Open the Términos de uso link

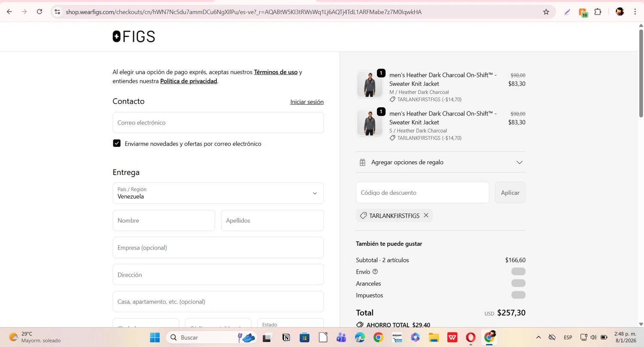tap(276, 72)
